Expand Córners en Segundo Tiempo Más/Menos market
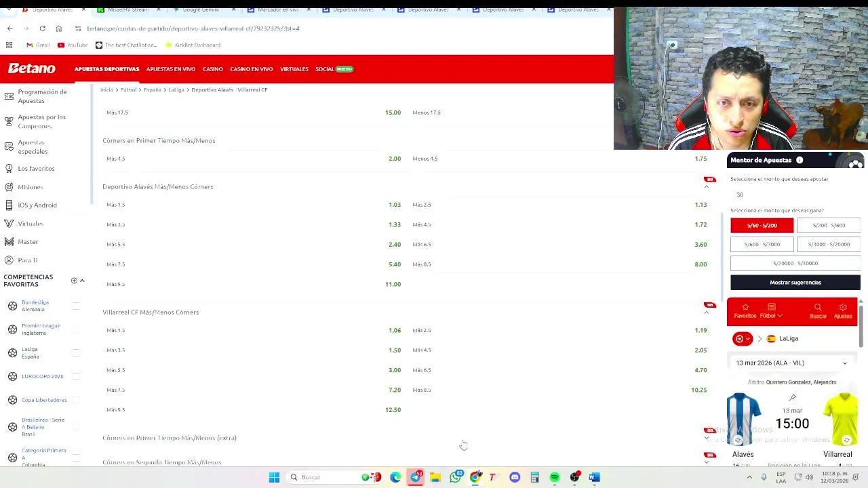The image size is (868, 488). [707, 462]
